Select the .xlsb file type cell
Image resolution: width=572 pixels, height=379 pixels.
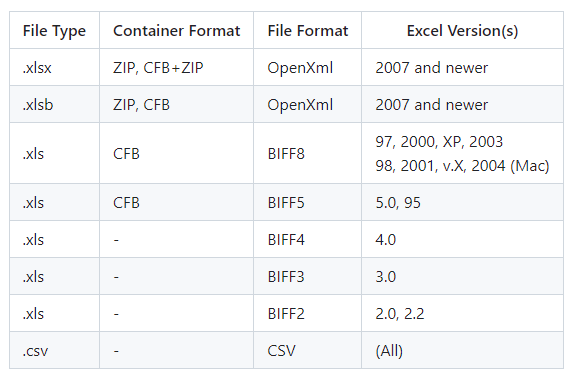[54, 105]
